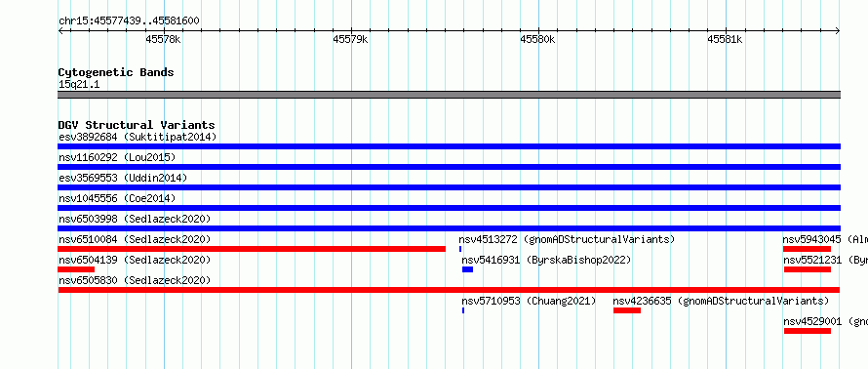Click nsv5710953 (Chuang2021) variant label
The image size is (868, 369).
coord(529,301)
